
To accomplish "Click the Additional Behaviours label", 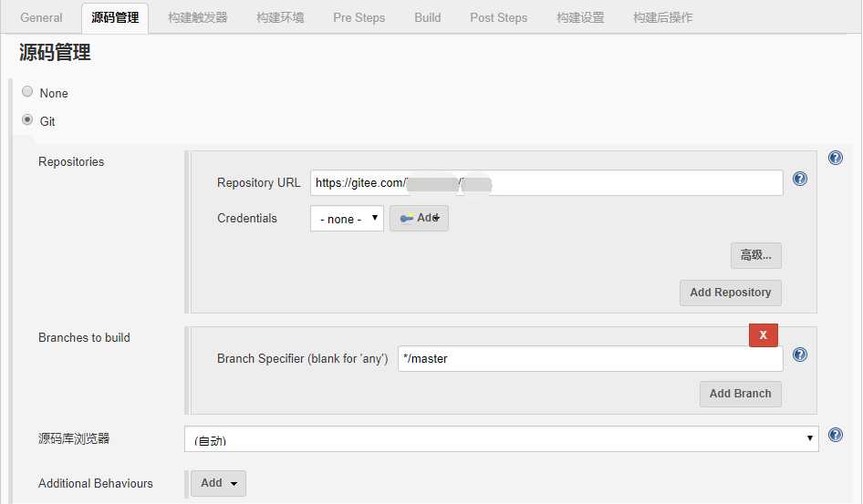I will click(x=96, y=483).
